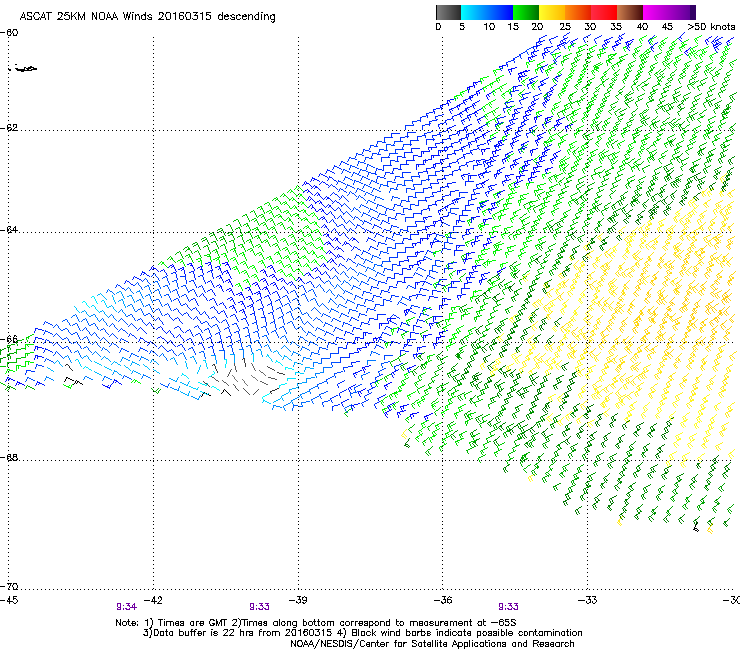
Task: Click the '35' legend scale label
Action: 616,27
